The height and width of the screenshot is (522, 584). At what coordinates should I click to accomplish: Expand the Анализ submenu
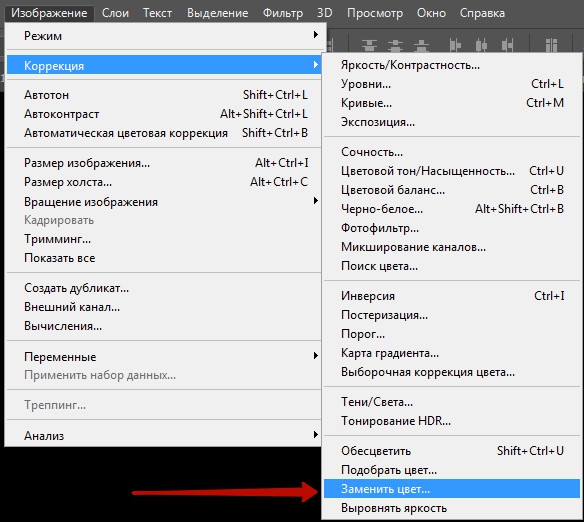315,435
